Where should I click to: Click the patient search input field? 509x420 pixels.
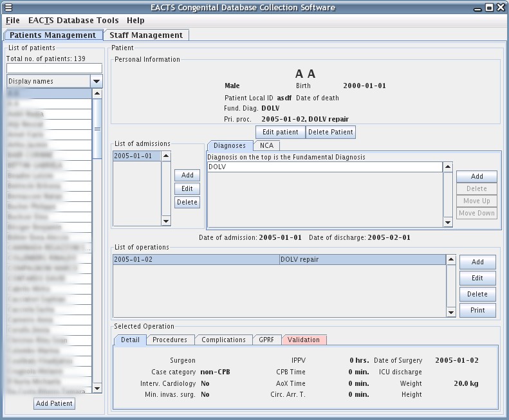point(54,68)
